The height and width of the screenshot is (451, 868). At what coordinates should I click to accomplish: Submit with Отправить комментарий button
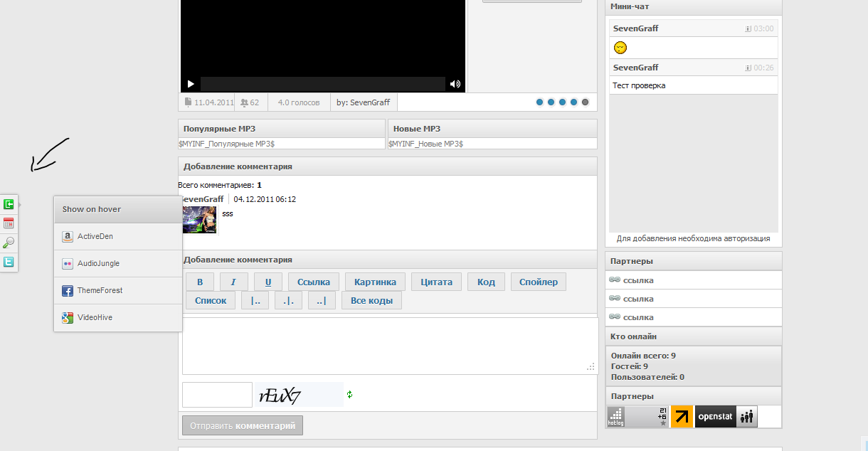tap(243, 425)
